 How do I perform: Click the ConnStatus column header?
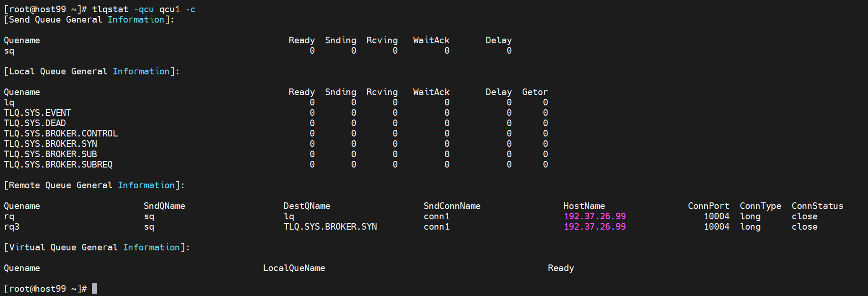(x=817, y=206)
